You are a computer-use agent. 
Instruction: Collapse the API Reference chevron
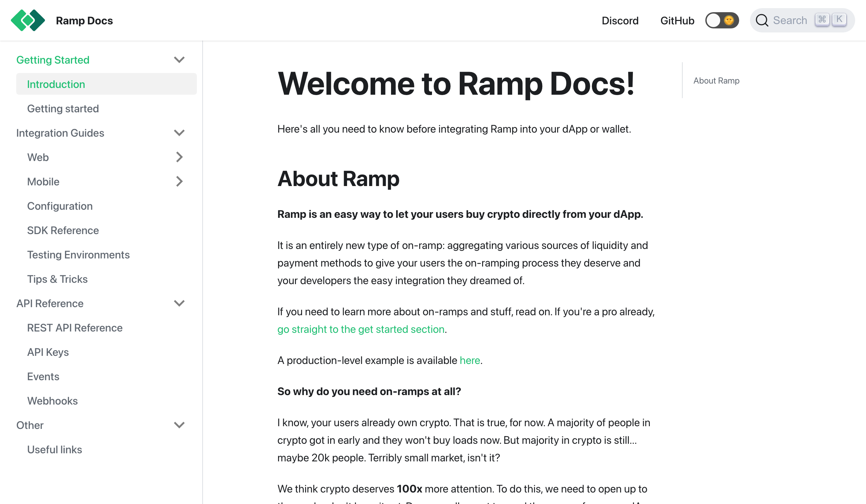pos(179,303)
